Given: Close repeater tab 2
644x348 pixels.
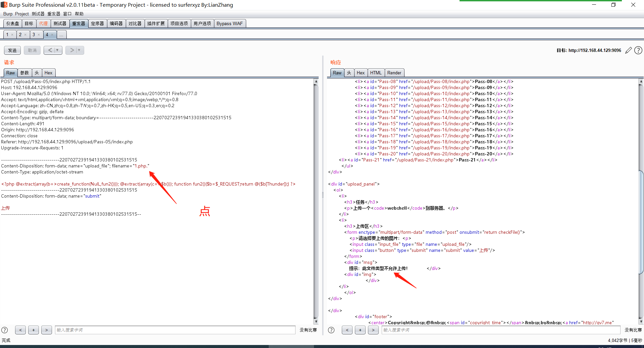Looking at the screenshot, I should coord(25,35).
